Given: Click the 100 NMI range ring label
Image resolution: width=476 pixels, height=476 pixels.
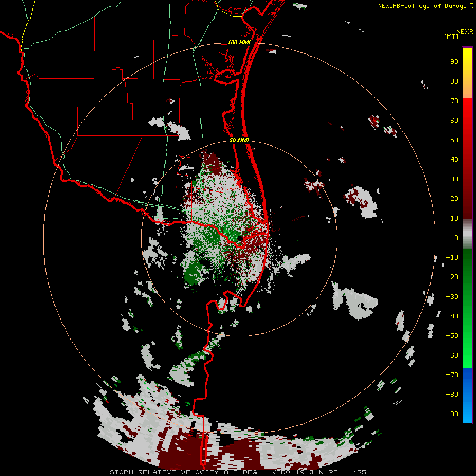Looking at the screenshot, I should 239,42.
